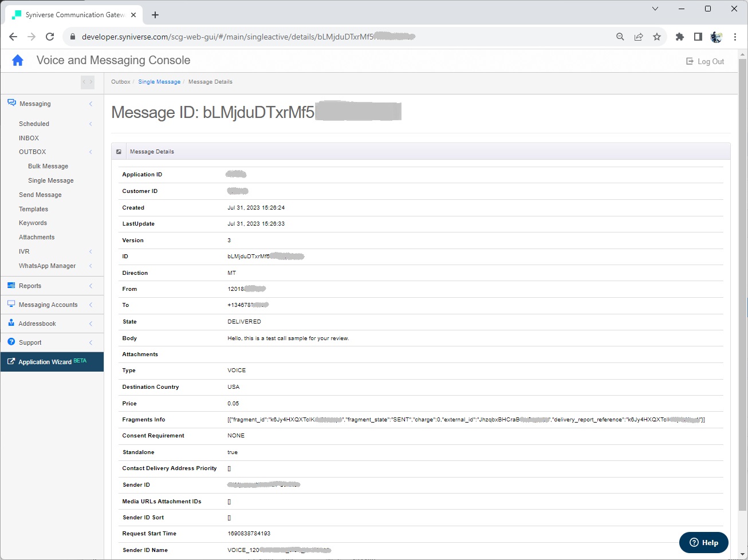Click the share page icon
Viewport: 748px width, 560px height.
[x=639, y=37]
